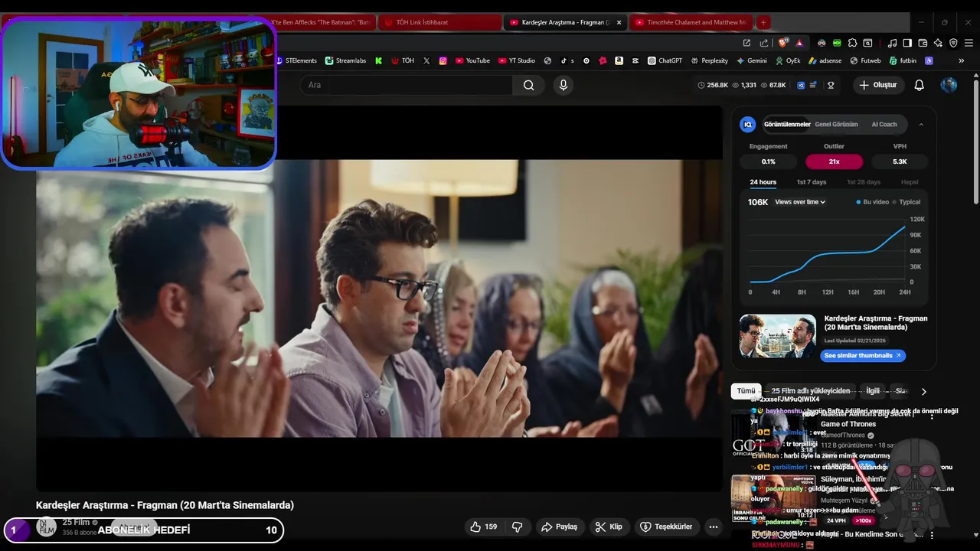Click the video player showing the trailer
The width and height of the screenshot is (980, 551).
point(379,298)
